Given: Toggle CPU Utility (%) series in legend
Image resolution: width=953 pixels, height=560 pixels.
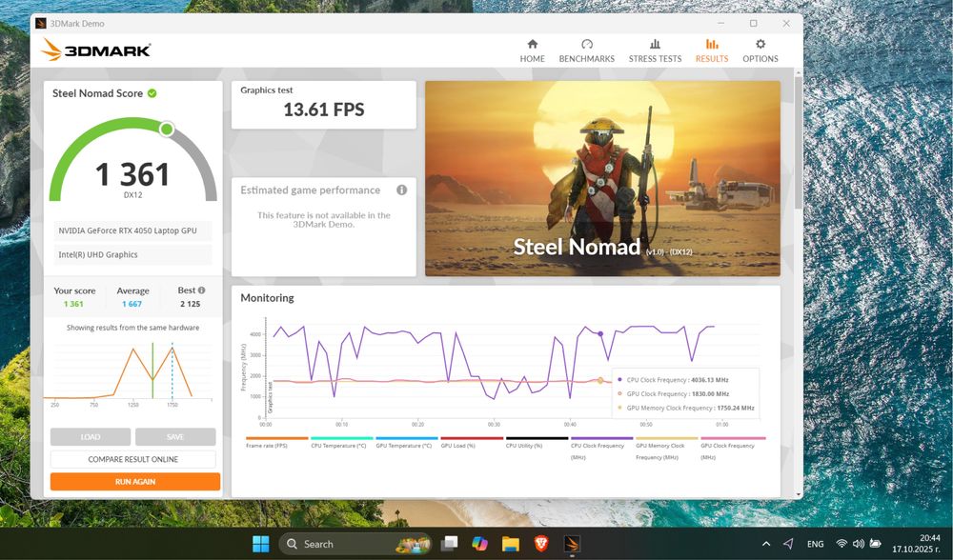Looking at the screenshot, I should (537, 443).
